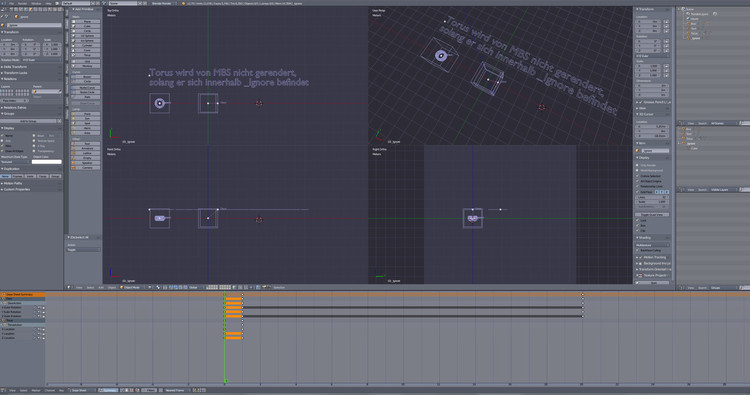Viewport: 750px width, 395px height.
Task: Add an Empty object
Action: click(x=86, y=157)
